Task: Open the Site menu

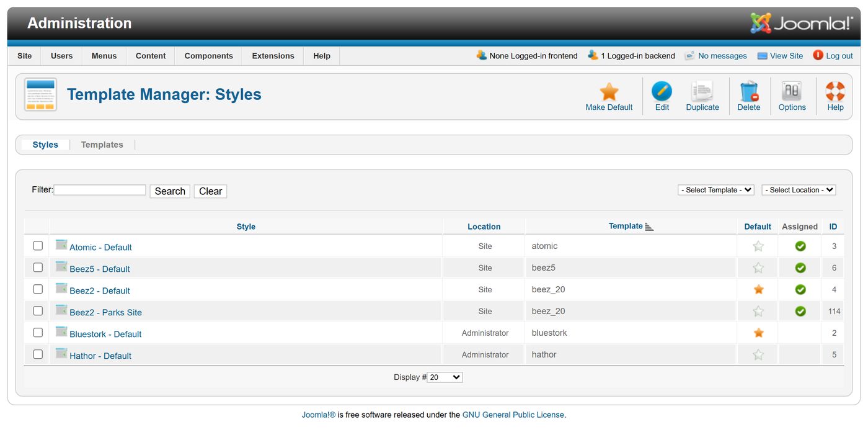Action: (25, 56)
